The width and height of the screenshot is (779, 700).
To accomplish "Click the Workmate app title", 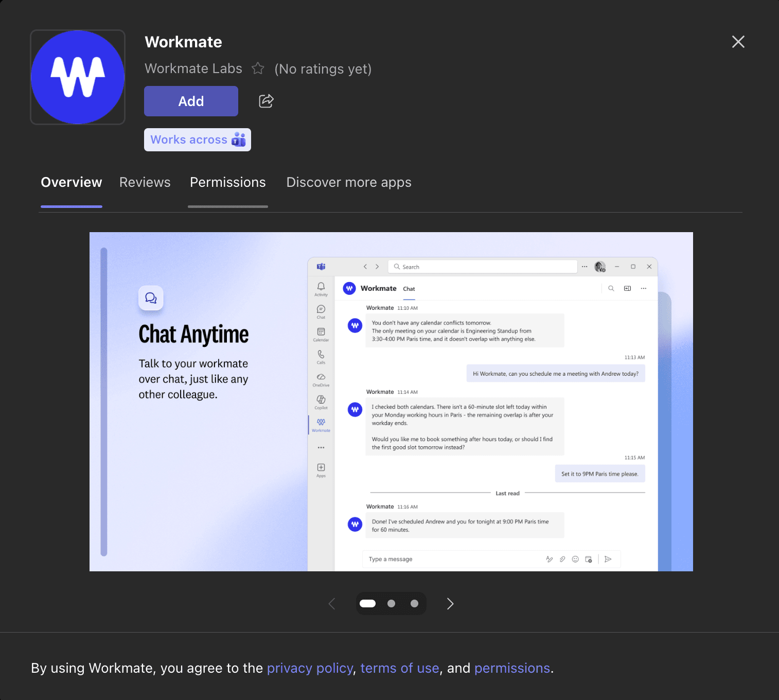I will click(x=183, y=42).
